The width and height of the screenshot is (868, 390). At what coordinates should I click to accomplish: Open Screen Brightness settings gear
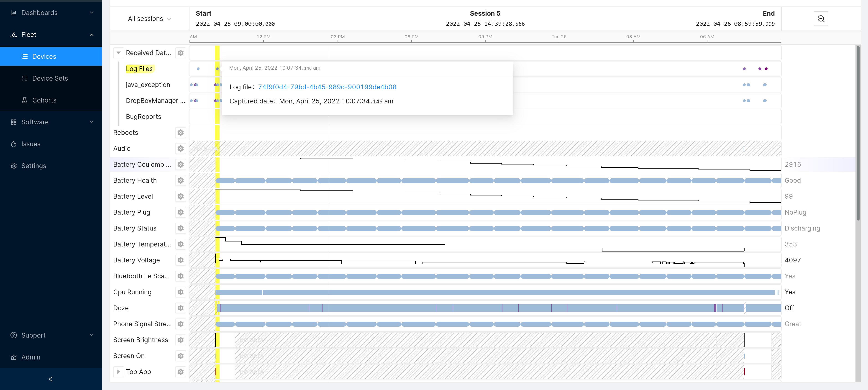(x=181, y=340)
